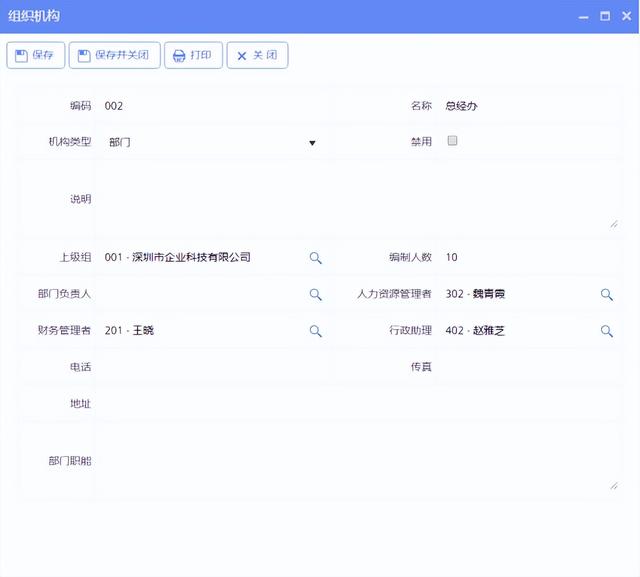This screenshot has width=640, height=577.
Task: Open lookup search for 财务管理者 field
Action: coord(316,331)
